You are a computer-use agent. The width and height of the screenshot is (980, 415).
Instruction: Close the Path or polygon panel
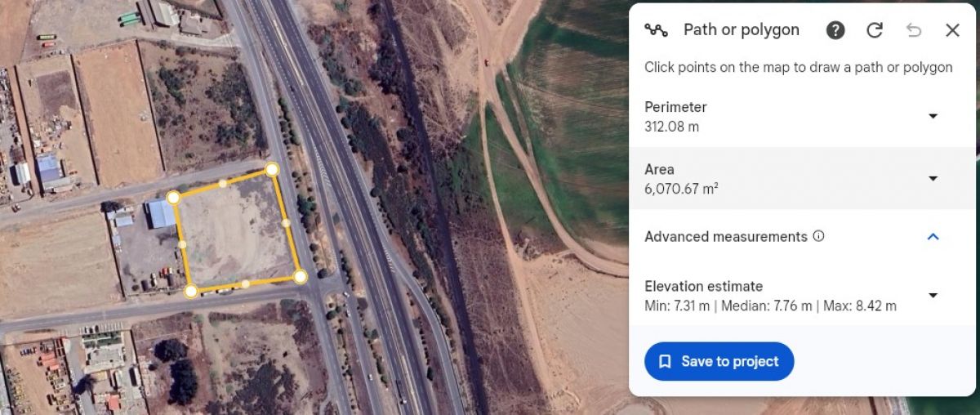[x=952, y=30]
